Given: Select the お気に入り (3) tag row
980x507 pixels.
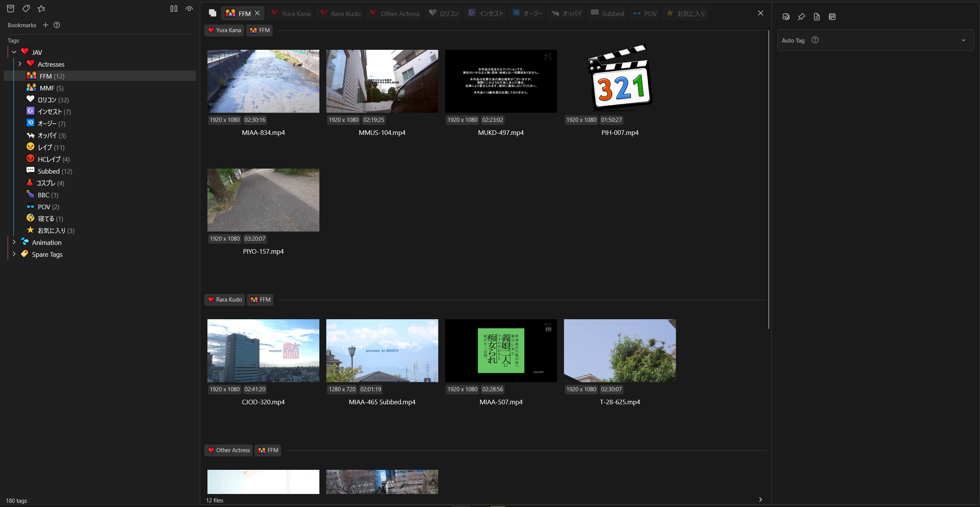Looking at the screenshot, I should point(100,230).
